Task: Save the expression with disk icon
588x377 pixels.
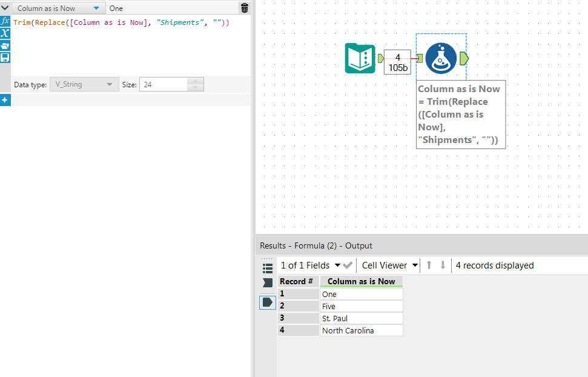Action: tap(5, 58)
